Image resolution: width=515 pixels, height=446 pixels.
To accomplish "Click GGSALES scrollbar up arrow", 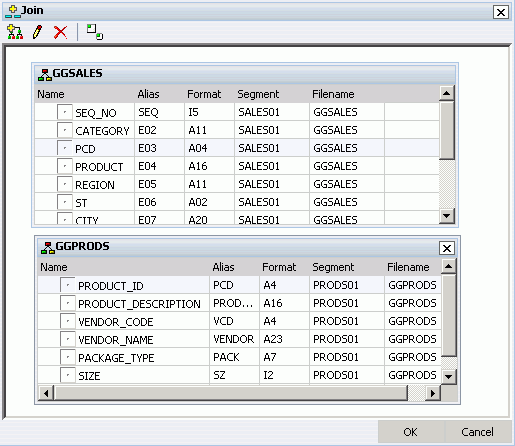I will pyautogui.click(x=447, y=93).
